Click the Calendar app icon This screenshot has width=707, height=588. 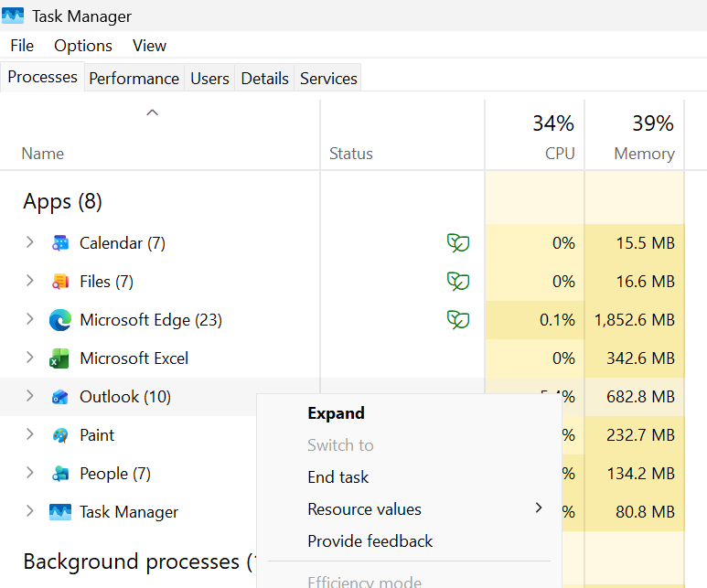tap(60, 243)
